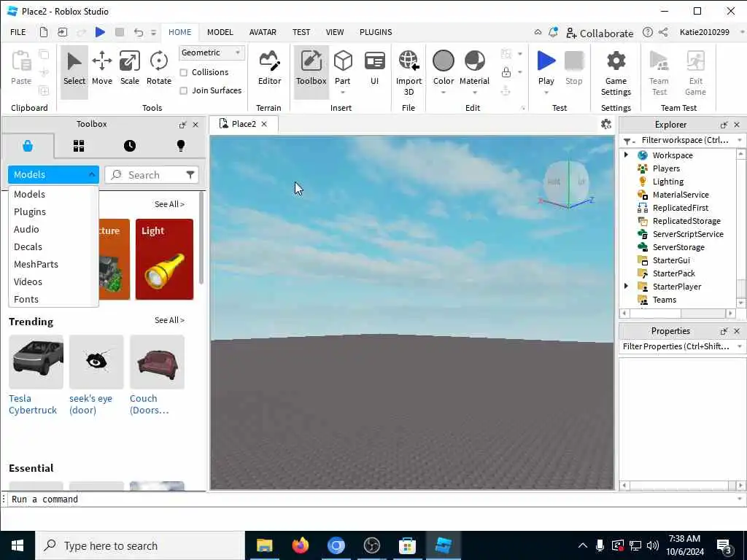Open the Part type dropdown arrow
The image size is (747, 560).
[x=343, y=93]
